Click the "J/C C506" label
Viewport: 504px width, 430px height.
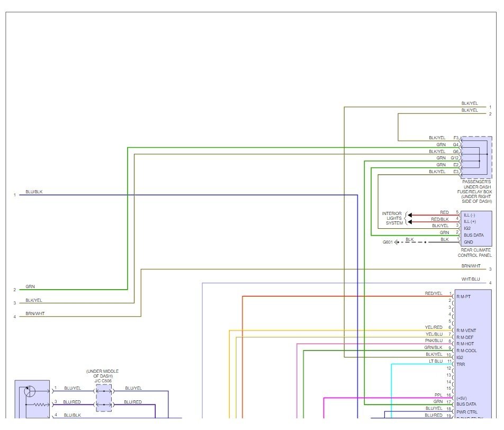tap(103, 381)
